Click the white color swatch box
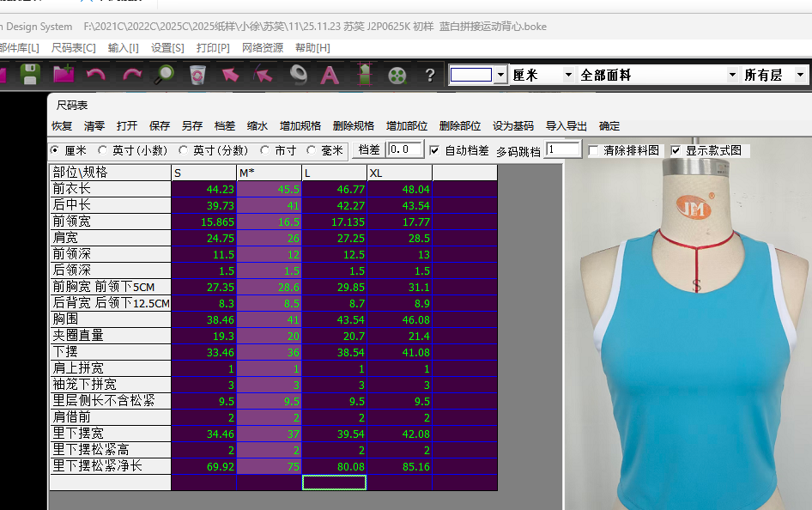Screen dimensions: 812x510 tap(471, 76)
